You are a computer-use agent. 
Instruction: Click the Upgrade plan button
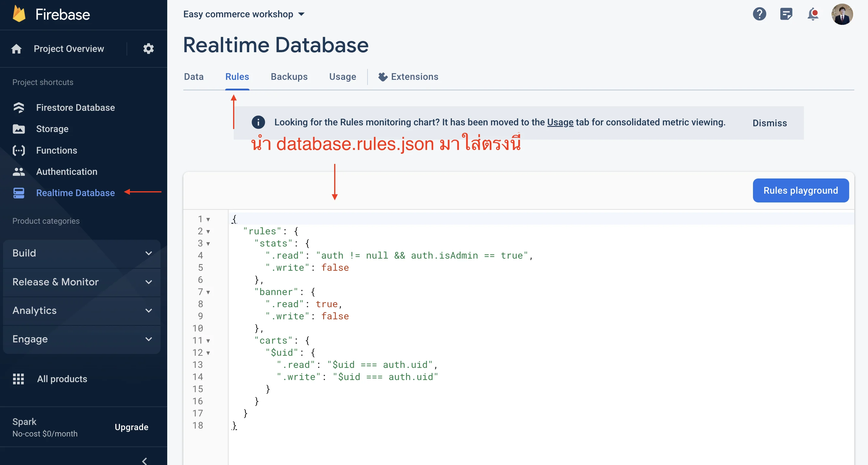(131, 427)
